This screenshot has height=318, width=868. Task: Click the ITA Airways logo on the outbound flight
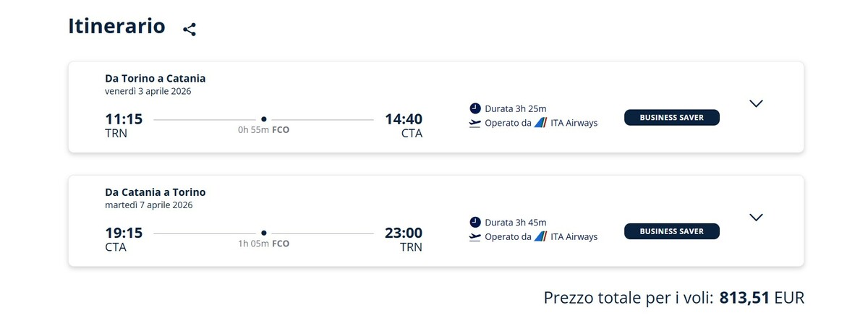tap(540, 123)
